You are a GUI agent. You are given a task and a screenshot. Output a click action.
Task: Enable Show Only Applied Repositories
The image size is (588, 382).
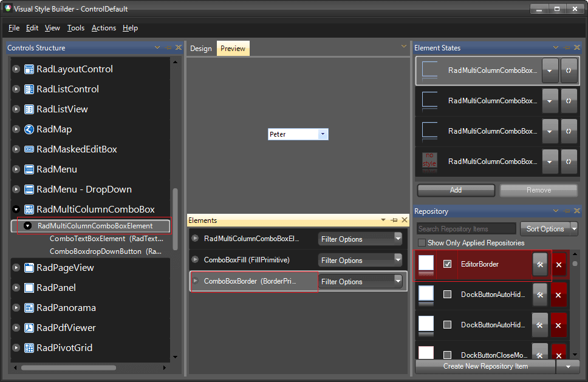point(422,243)
